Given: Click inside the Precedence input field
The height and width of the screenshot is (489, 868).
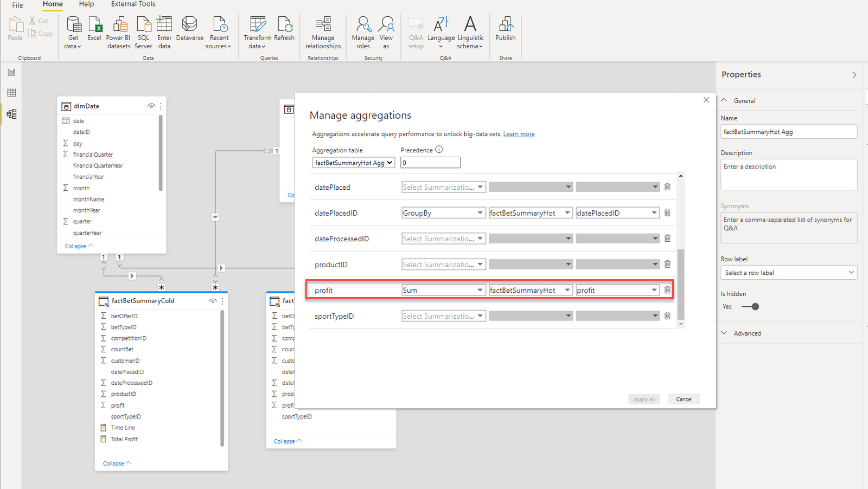Looking at the screenshot, I should click(x=430, y=162).
